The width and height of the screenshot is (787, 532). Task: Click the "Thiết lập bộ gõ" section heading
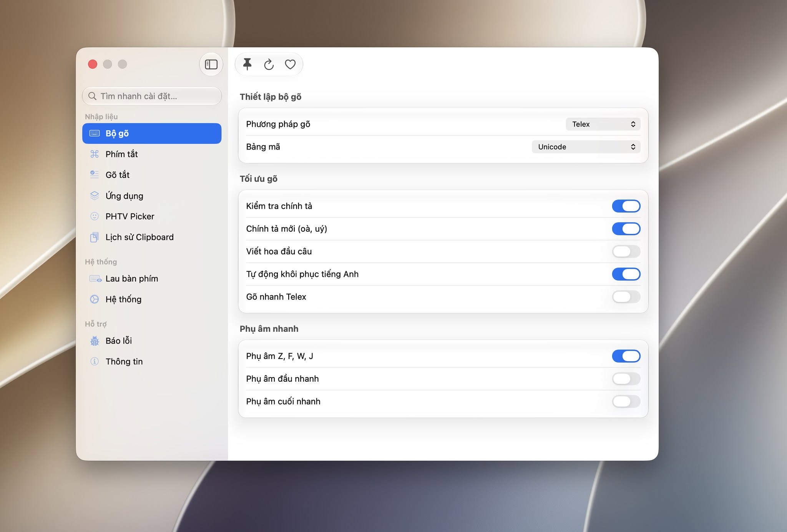[x=271, y=97]
